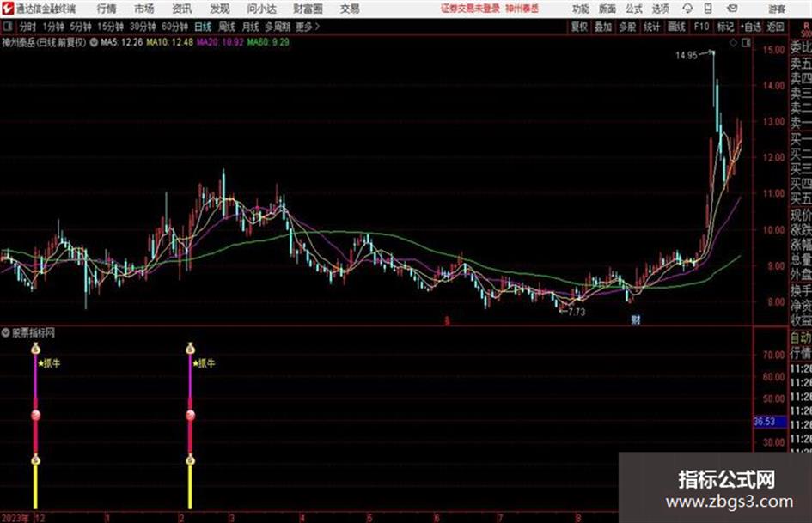
Task: Click the red ball icon on second signal
Action: click(190, 416)
